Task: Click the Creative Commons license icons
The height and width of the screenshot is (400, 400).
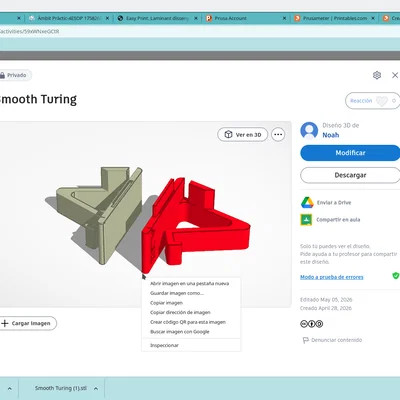Action: coord(312,324)
